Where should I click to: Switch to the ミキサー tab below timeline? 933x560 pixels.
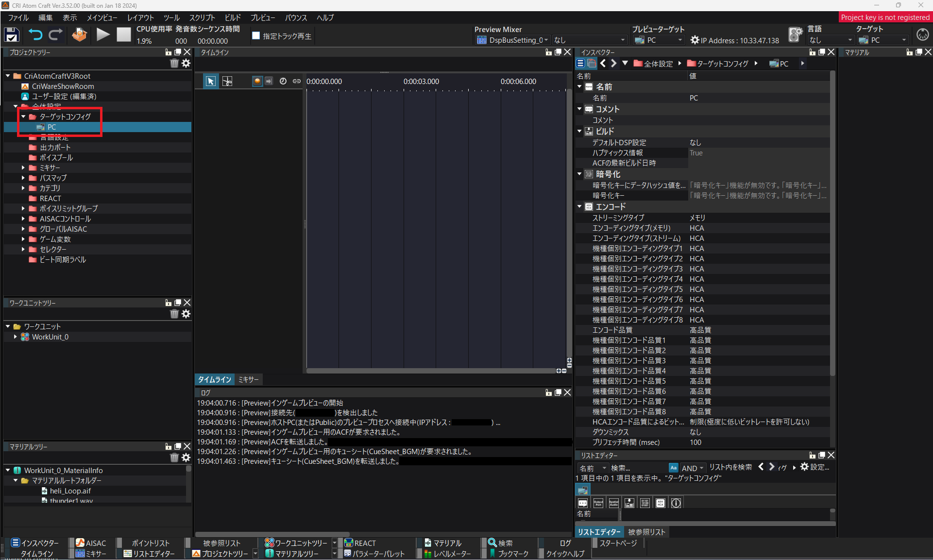pyautogui.click(x=249, y=380)
